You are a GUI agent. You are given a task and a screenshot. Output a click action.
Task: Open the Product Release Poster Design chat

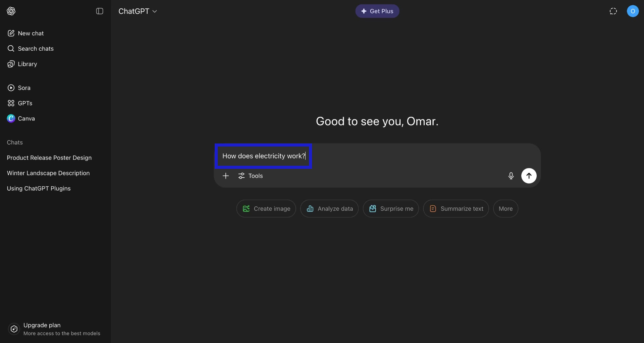pyautogui.click(x=49, y=158)
